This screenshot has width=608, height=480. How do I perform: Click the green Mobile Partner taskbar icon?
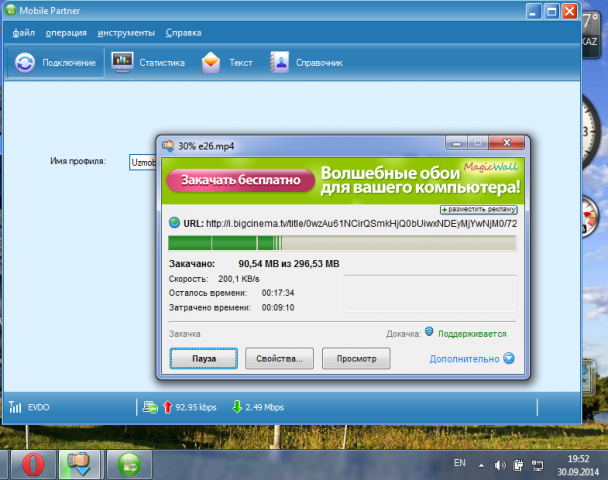click(130, 464)
